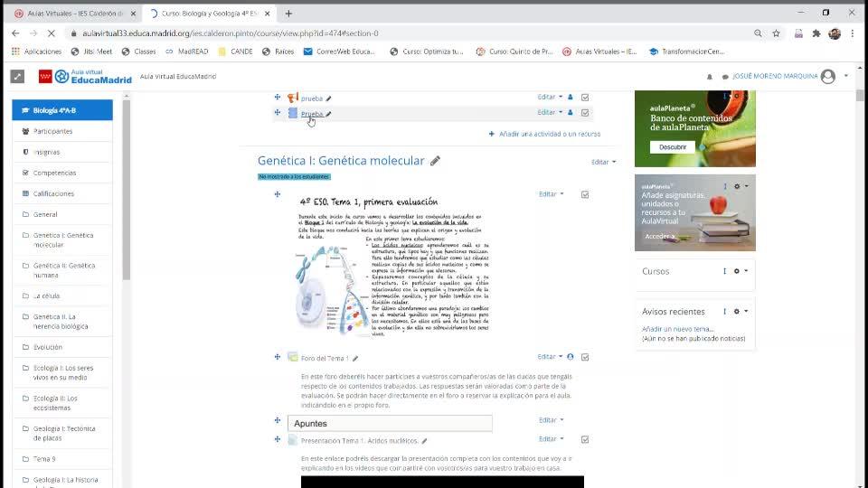Image resolution: width=868 pixels, height=488 pixels.
Task: Open the Foro del Tema 1 link
Action: [325, 359]
